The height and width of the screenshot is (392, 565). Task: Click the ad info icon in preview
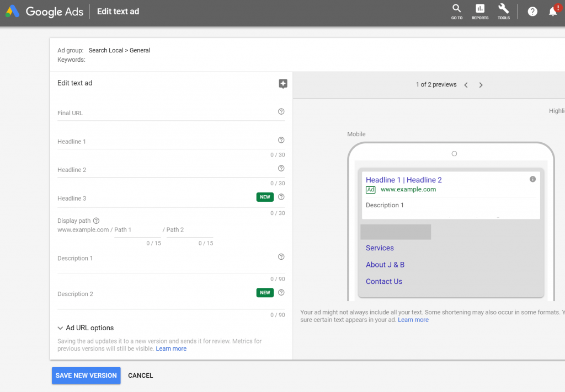pos(532,179)
